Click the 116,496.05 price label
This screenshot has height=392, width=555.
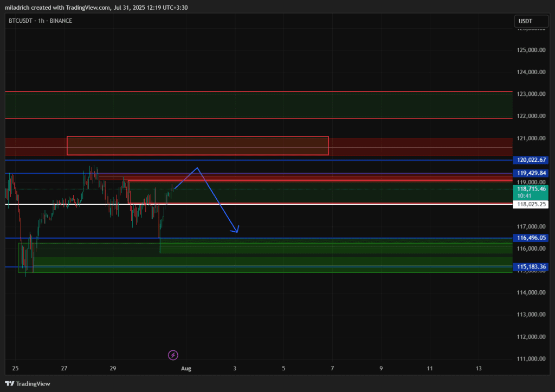coord(531,238)
